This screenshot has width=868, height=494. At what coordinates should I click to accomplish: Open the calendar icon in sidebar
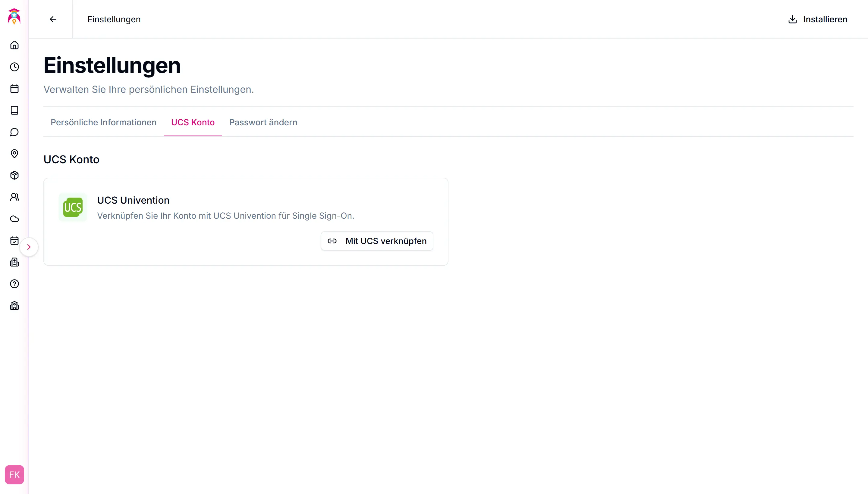click(x=14, y=89)
